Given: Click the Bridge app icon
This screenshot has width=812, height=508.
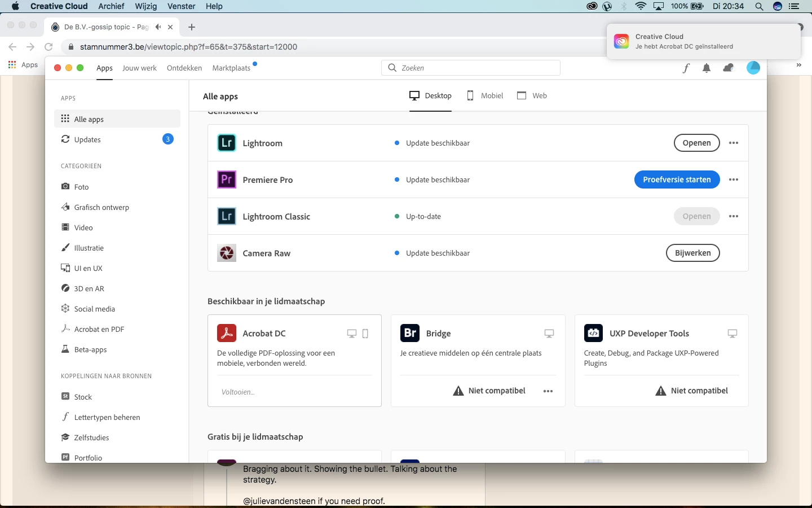Looking at the screenshot, I should [410, 333].
